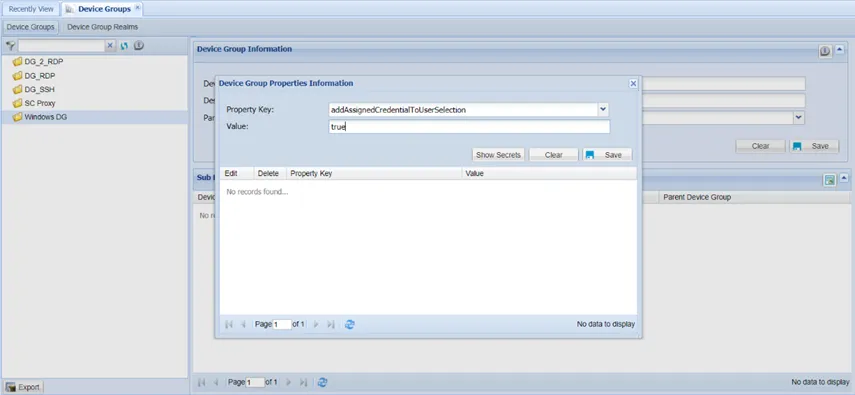The image size is (855, 395).
Task: Click info icon in Device Group Information header
Action: click(x=825, y=51)
